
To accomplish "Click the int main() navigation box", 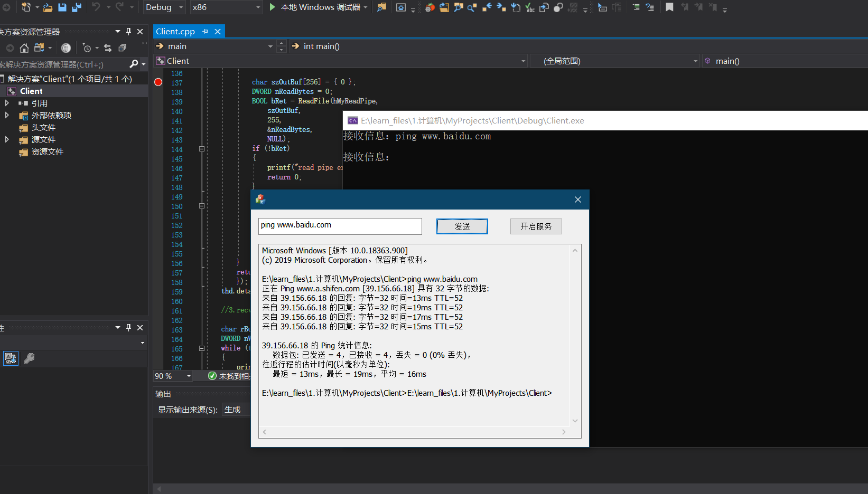I will (x=578, y=46).
